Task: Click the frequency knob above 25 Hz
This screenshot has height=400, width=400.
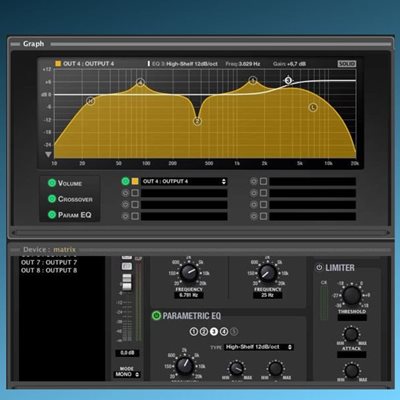Action: pos(267,273)
